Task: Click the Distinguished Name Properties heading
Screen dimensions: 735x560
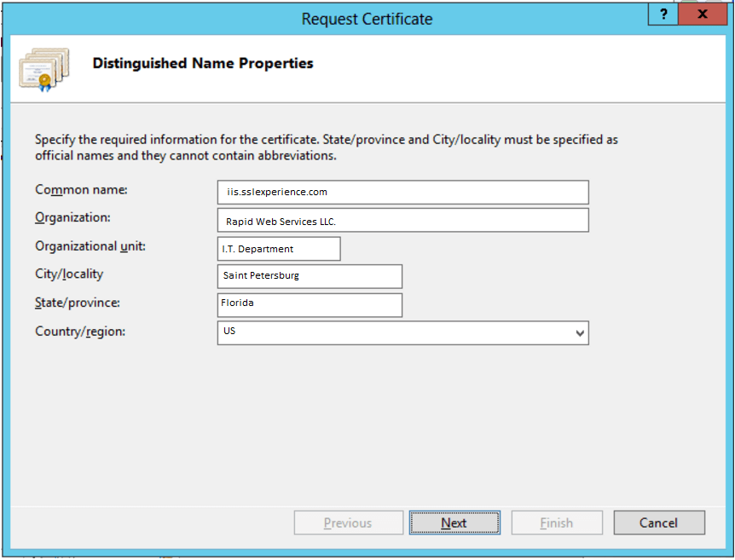Action: point(203,63)
